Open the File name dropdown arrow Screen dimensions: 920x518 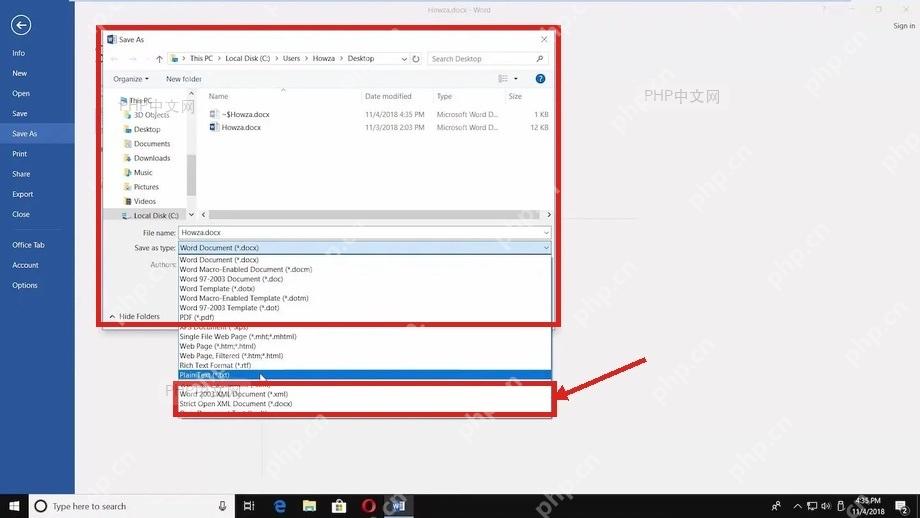tap(546, 233)
